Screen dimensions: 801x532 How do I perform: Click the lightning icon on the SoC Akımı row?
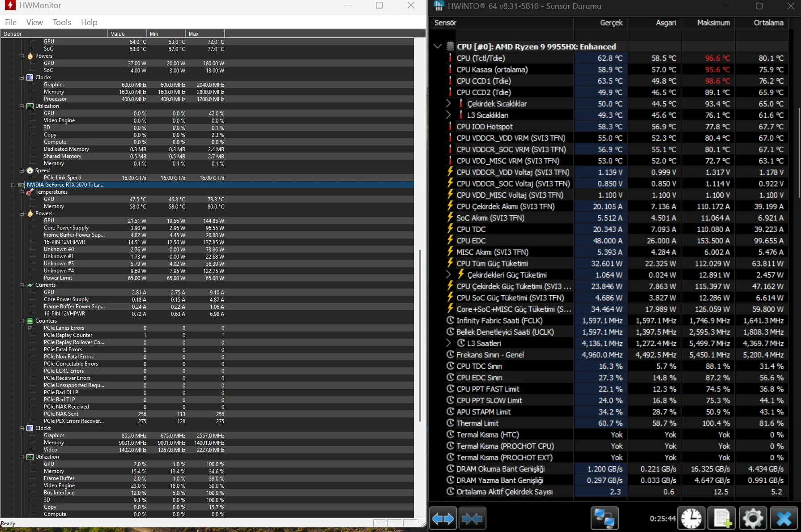[450, 218]
